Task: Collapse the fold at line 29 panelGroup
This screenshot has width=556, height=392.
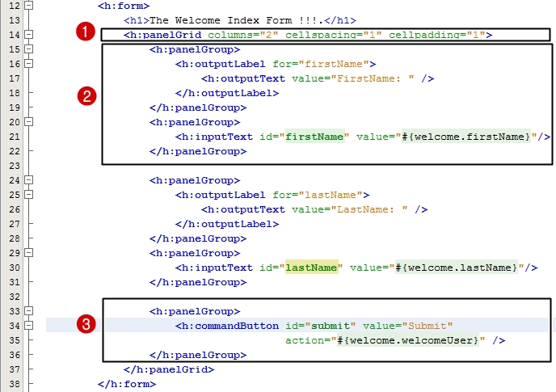Action: (29, 253)
